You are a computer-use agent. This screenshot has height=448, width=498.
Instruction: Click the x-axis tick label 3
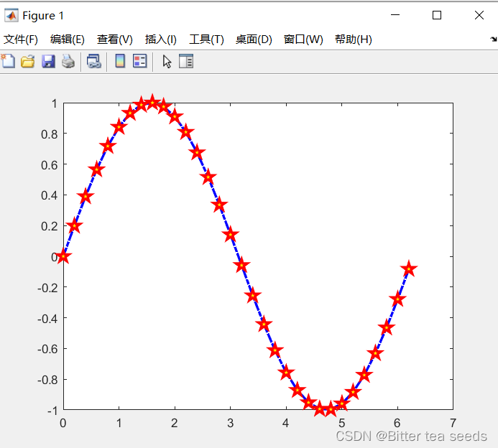[x=230, y=423]
